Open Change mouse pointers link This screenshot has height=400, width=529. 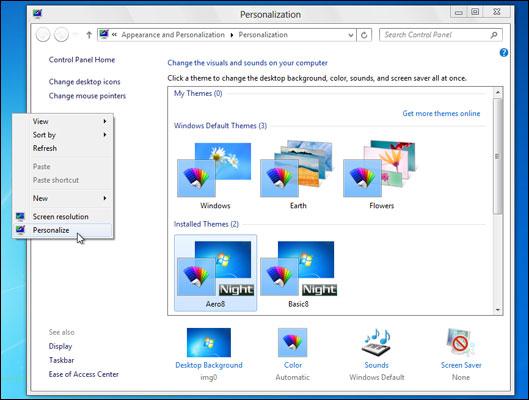pos(87,96)
